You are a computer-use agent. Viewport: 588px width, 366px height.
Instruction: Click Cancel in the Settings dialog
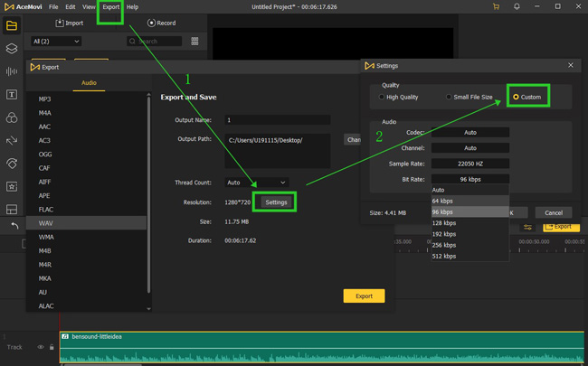pos(554,212)
